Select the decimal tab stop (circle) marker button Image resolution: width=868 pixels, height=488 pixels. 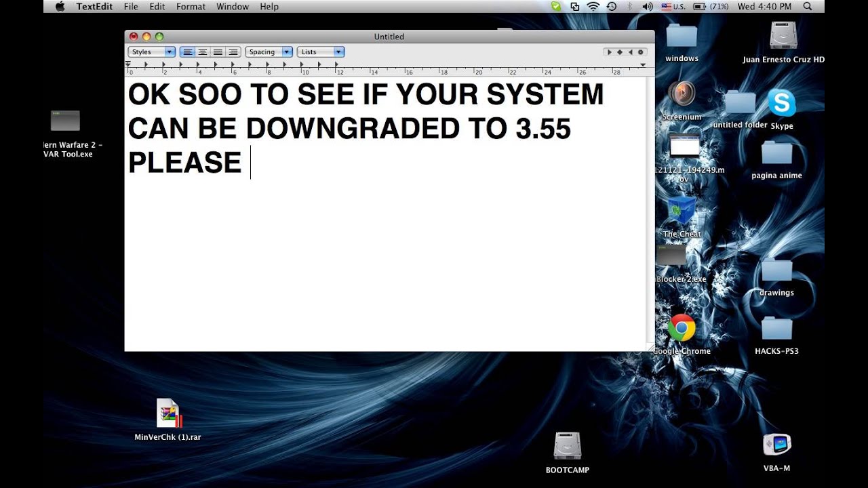click(641, 52)
